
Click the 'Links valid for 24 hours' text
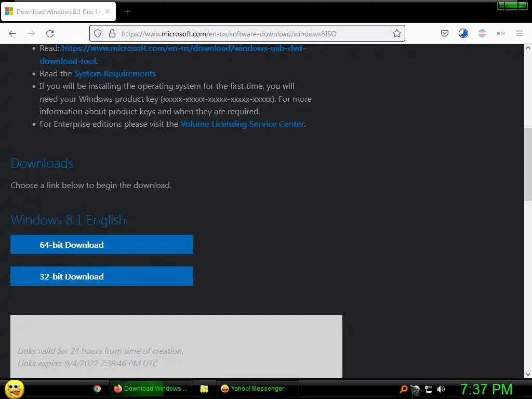pos(100,351)
